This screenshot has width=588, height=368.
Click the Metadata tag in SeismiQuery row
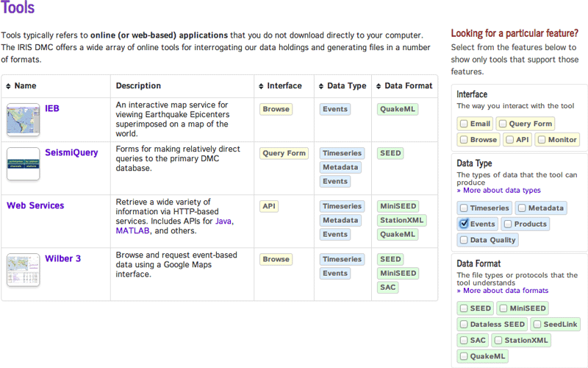click(340, 167)
